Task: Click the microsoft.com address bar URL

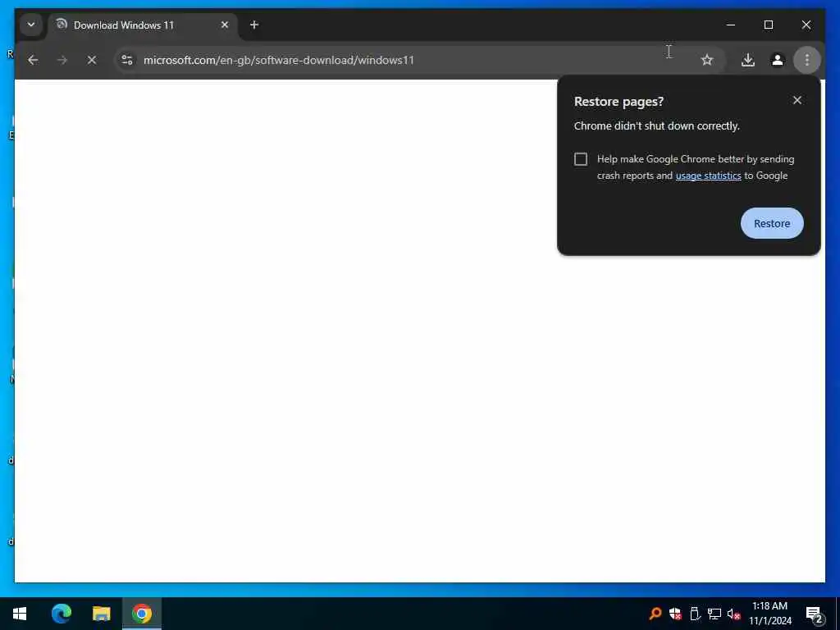Action: (279, 60)
